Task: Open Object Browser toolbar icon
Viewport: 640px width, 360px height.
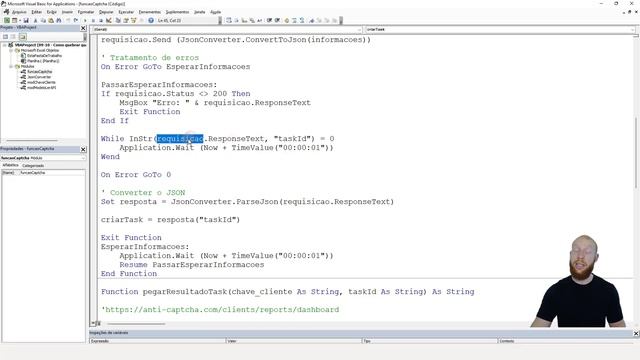Action: [133, 20]
